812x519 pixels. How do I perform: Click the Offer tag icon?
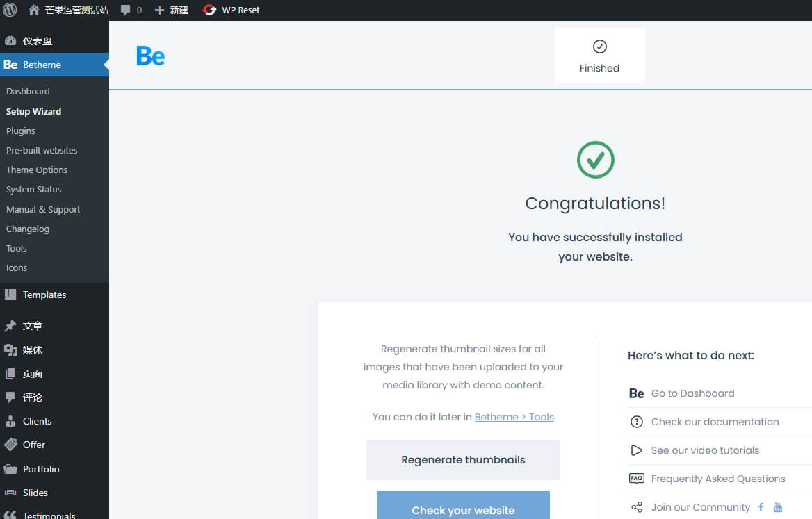(x=10, y=445)
